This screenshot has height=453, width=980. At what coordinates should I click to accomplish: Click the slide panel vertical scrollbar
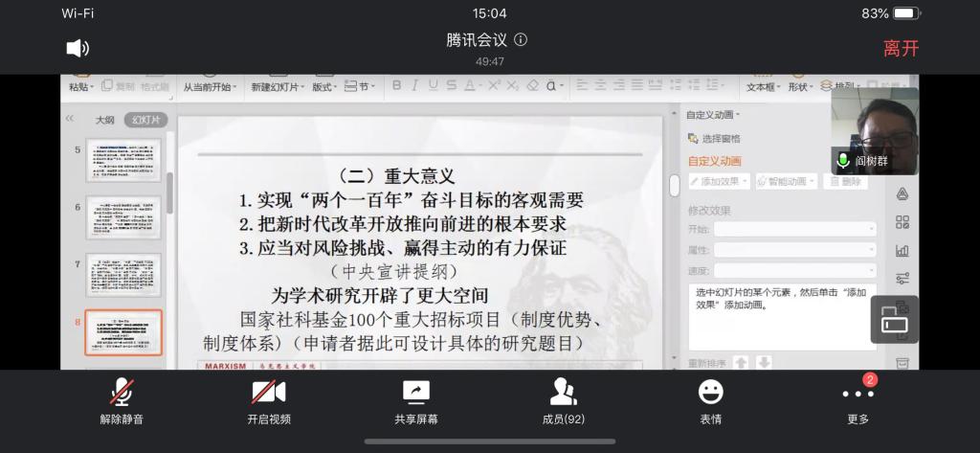(x=170, y=192)
